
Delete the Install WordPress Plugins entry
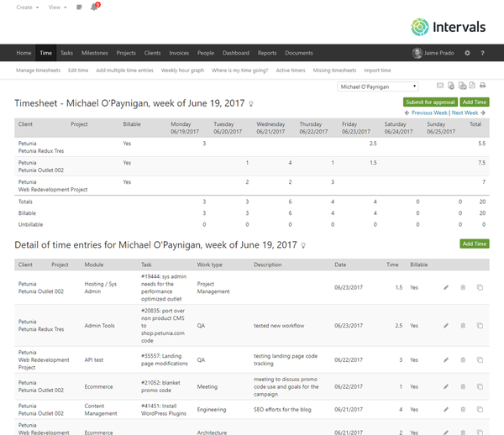coord(463,410)
